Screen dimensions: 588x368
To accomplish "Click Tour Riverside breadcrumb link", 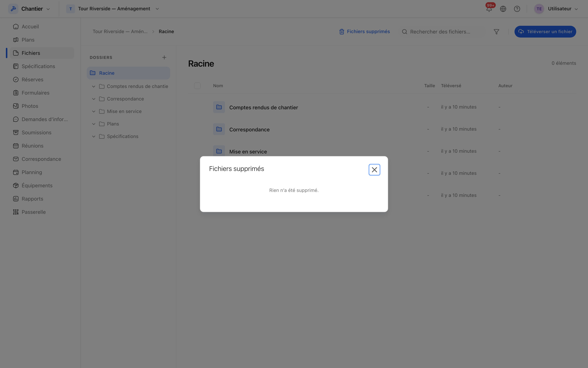I will coord(120,32).
